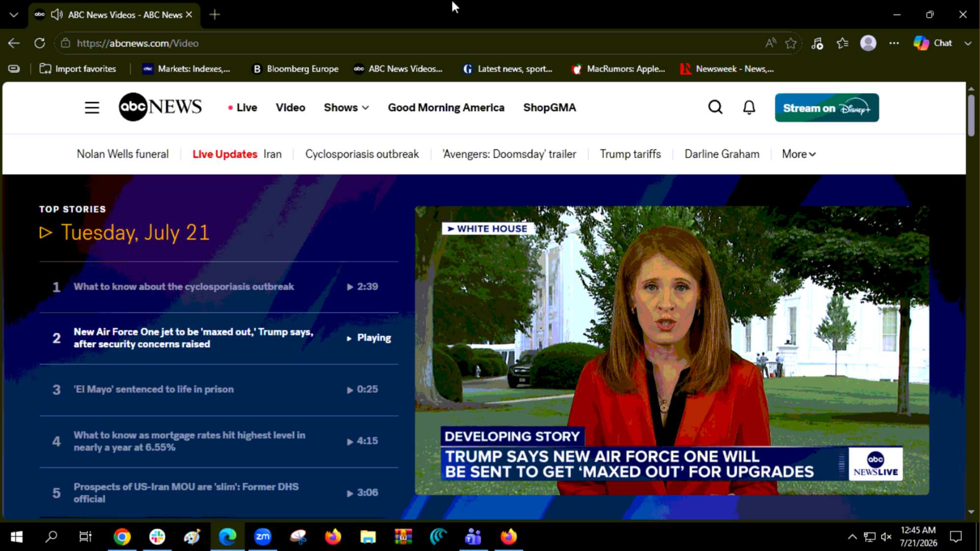Select the Live nav item
Image resolution: width=980 pixels, height=551 pixels.
click(x=242, y=108)
